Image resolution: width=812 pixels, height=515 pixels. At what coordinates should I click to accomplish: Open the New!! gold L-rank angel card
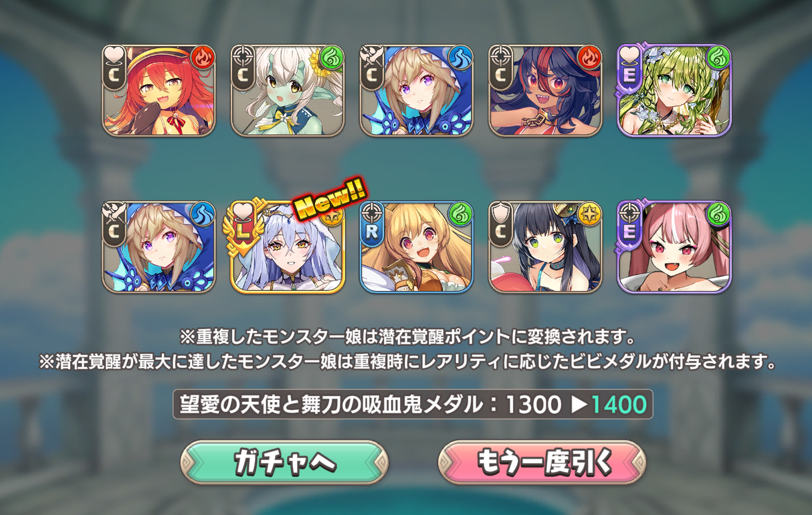pyautogui.click(x=288, y=247)
